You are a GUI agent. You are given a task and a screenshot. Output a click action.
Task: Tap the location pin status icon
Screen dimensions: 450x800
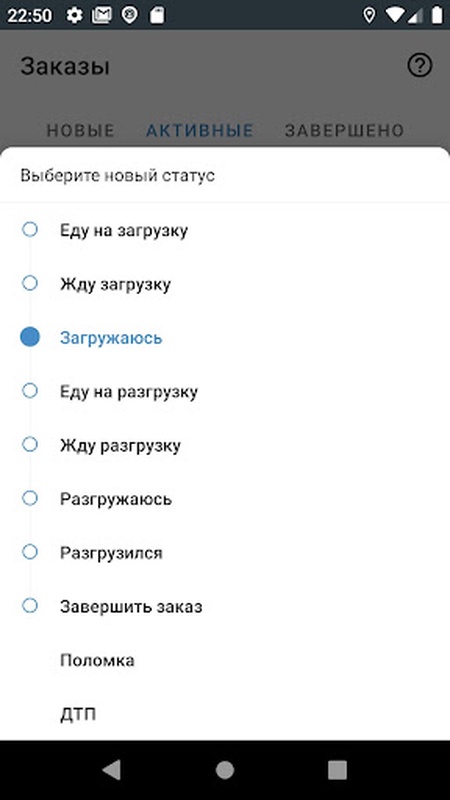click(x=369, y=15)
